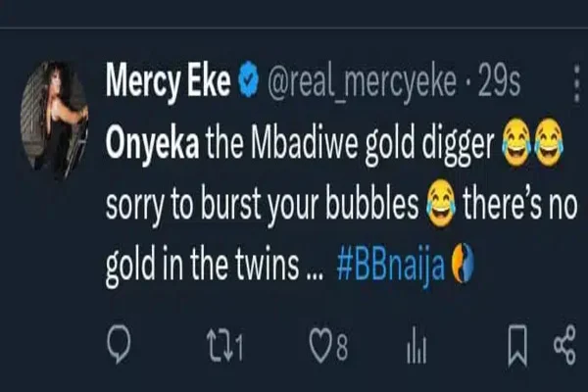The width and height of the screenshot is (588, 392).
Task: Click laughing emoji before 'there's no'
Action: point(441,203)
